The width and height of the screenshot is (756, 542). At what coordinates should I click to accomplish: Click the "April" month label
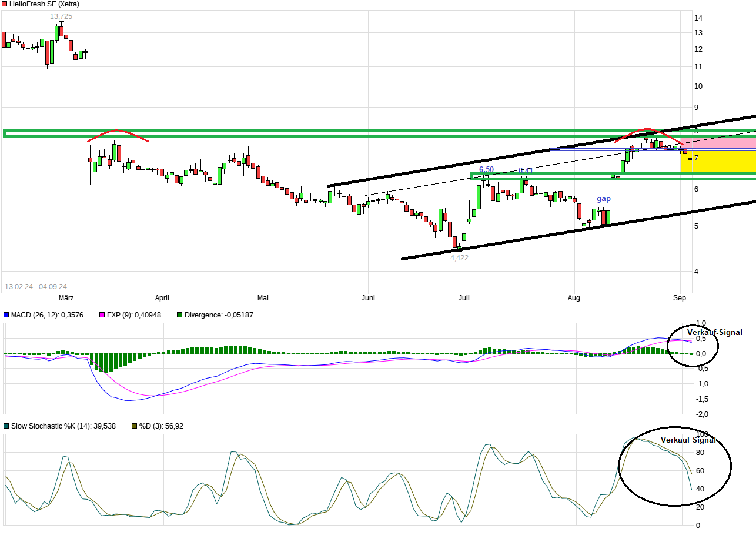(162, 298)
